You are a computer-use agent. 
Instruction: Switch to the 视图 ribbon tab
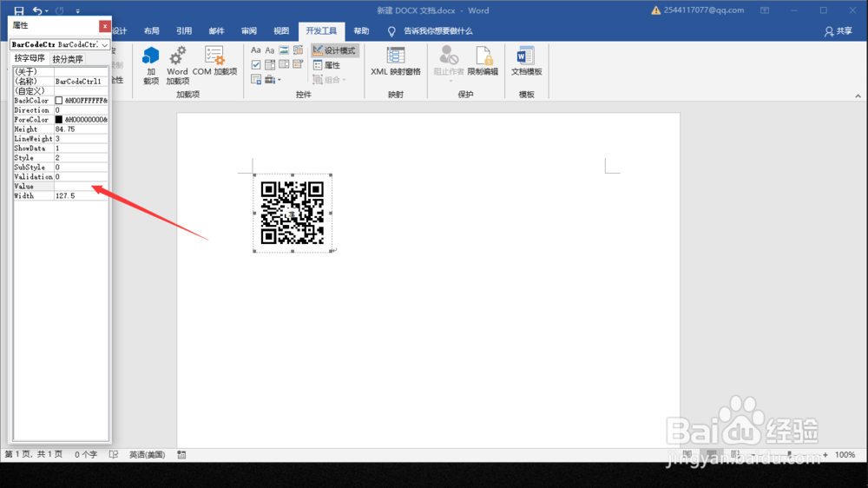tap(281, 31)
